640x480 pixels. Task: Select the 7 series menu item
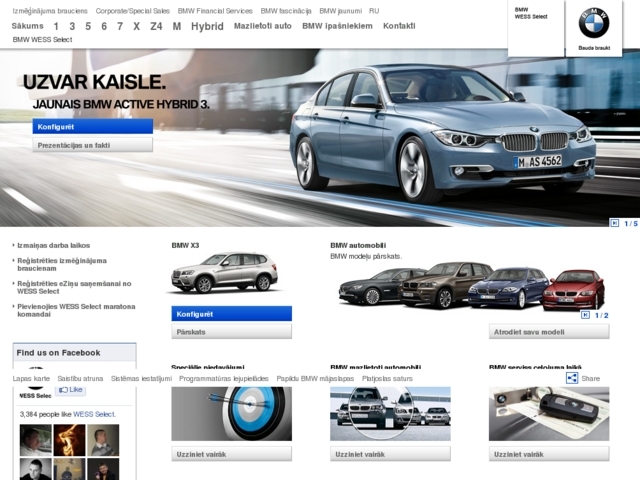(x=120, y=27)
